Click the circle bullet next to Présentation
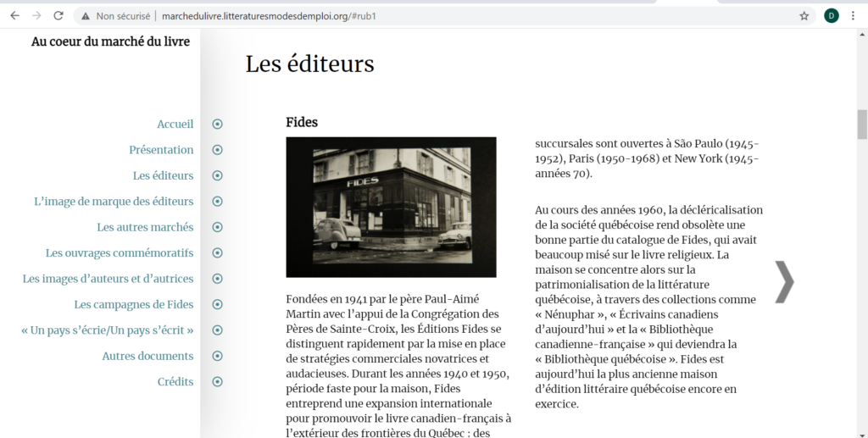This screenshot has height=438, width=868. click(x=218, y=150)
